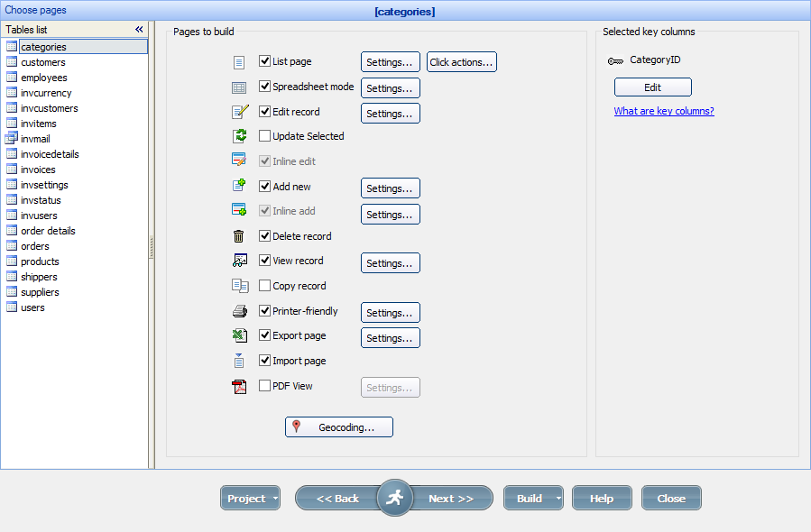Expand the Build button dropdown arrow
Screen dimensions: 811x532
[x=558, y=499]
